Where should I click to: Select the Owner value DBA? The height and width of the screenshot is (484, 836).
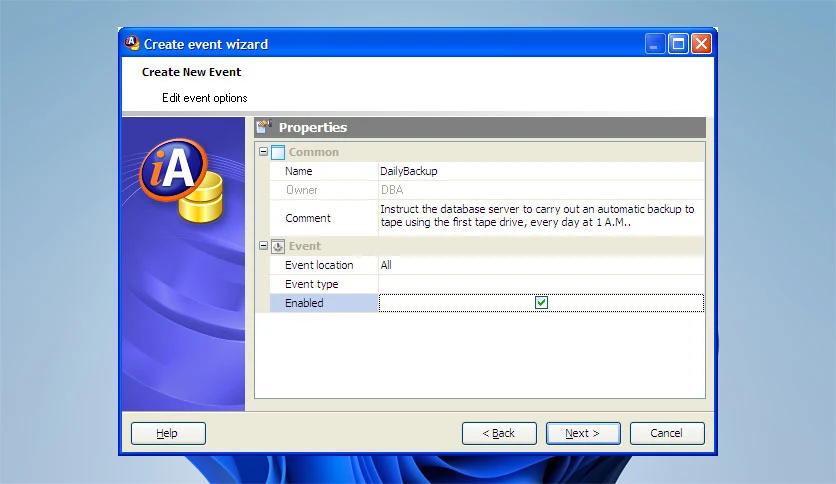point(541,190)
